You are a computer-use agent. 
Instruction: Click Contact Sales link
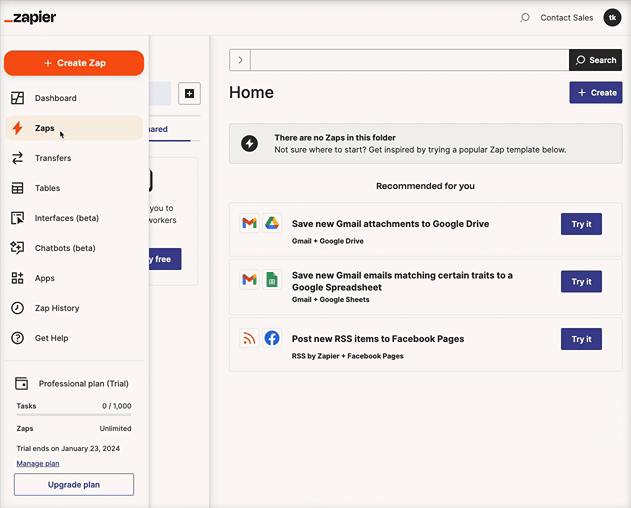(567, 18)
